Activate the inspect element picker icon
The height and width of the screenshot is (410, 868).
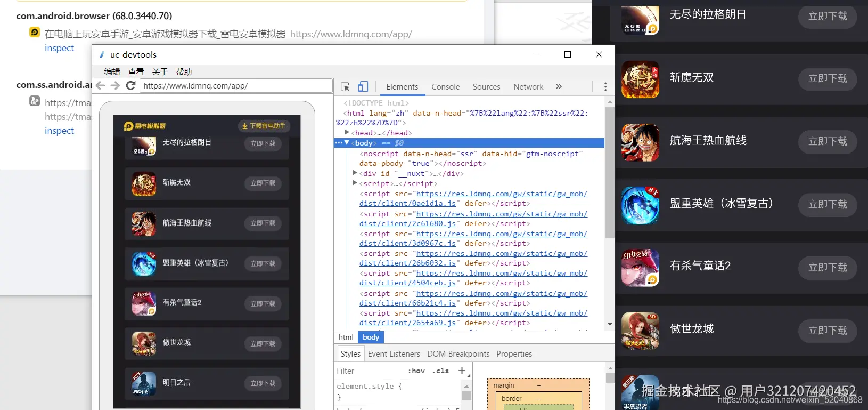click(345, 86)
